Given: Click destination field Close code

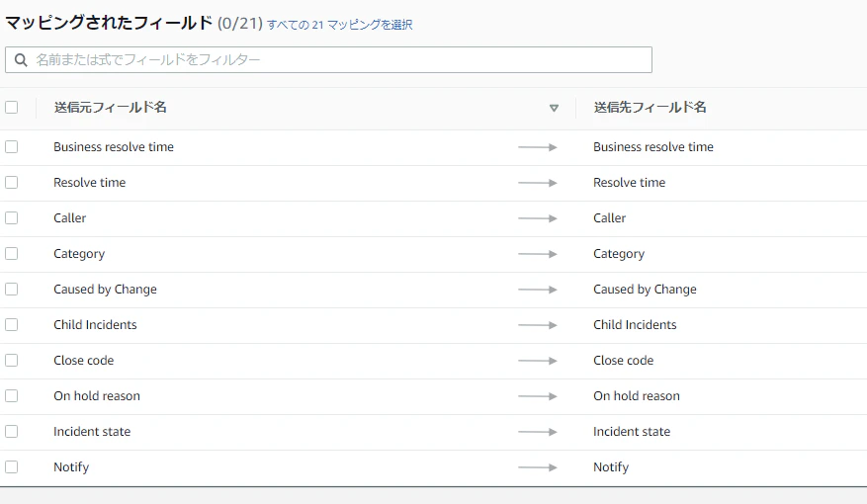Looking at the screenshot, I should point(623,361).
